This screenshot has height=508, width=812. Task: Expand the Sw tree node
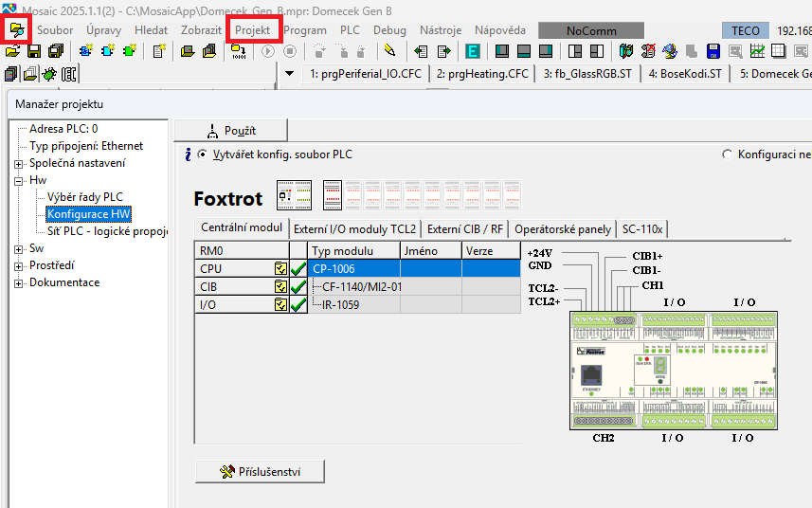tap(19, 248)
